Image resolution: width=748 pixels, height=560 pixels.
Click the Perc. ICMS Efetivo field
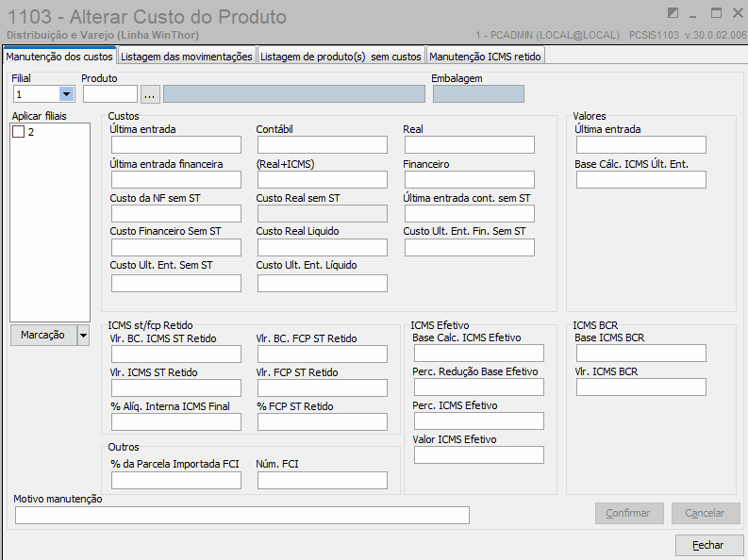tap(479, 420)
